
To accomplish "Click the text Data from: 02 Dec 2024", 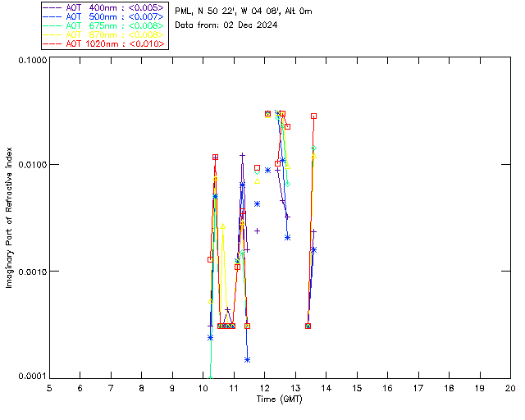I will point(226,25).
